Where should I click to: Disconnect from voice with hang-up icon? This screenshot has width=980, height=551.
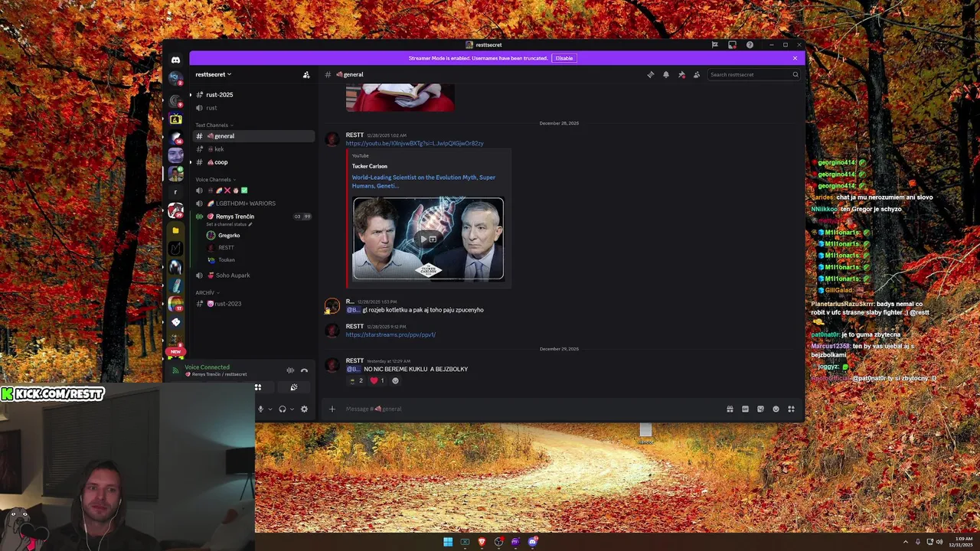click(304, 370)
